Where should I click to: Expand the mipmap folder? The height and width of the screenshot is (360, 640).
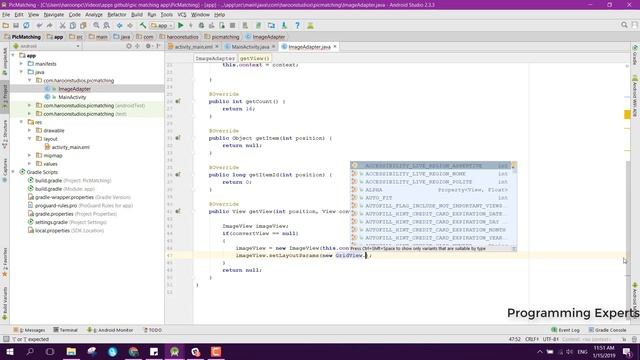coord(30,156)
